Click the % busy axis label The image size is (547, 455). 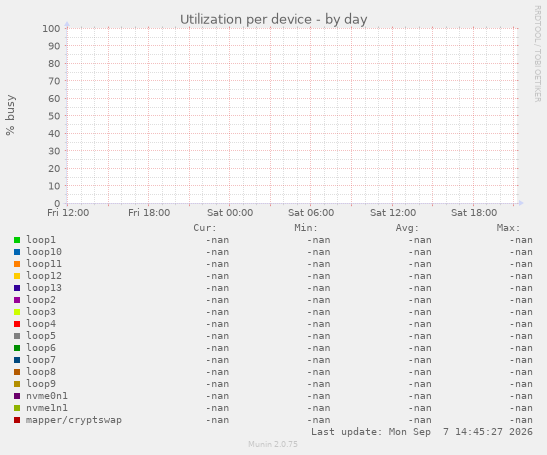pyautogui.click(x=10, y=115)
